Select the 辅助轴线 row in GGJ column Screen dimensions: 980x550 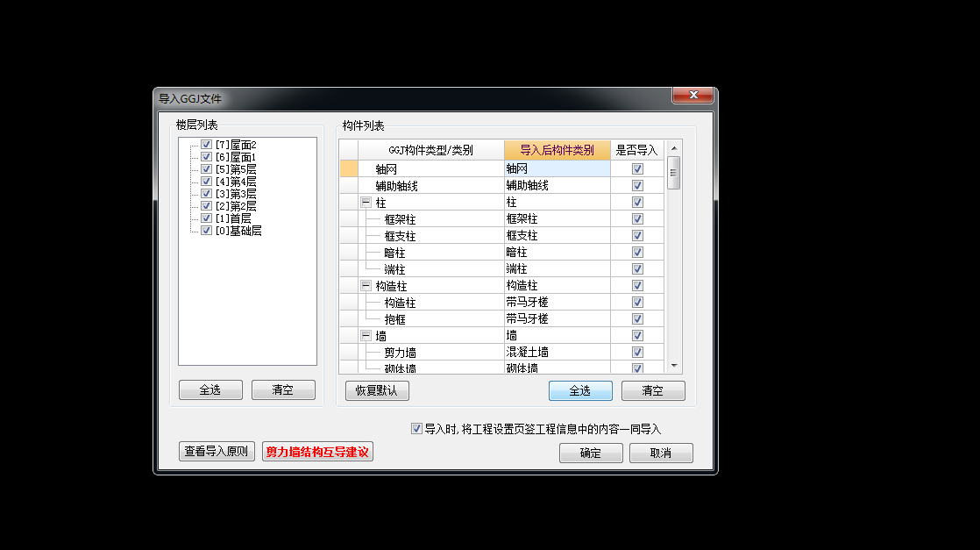pos(430,186)
